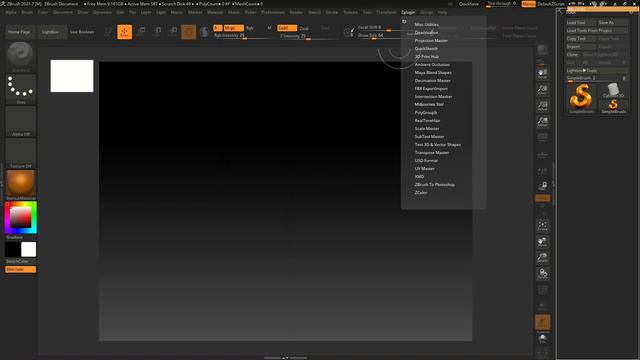
Task: Select the large SimpleBrush tool thumbnail
Action: 581,98
